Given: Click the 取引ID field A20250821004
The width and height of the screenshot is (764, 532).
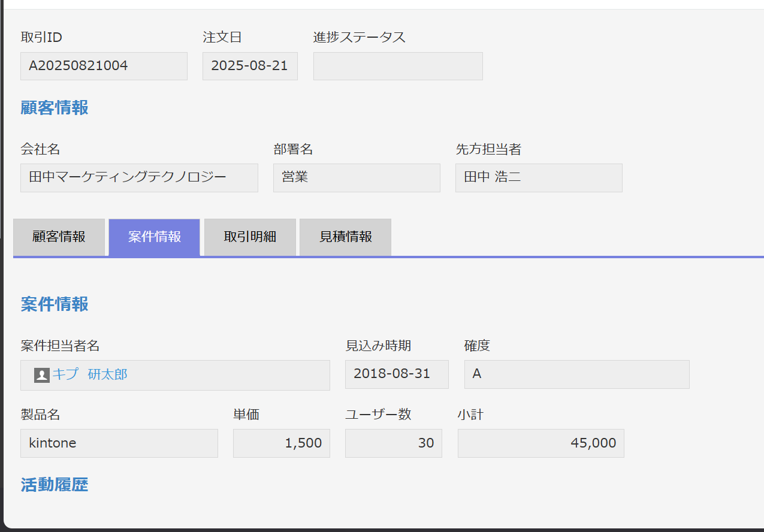Looking at the screenshot, I should point(104,66).
